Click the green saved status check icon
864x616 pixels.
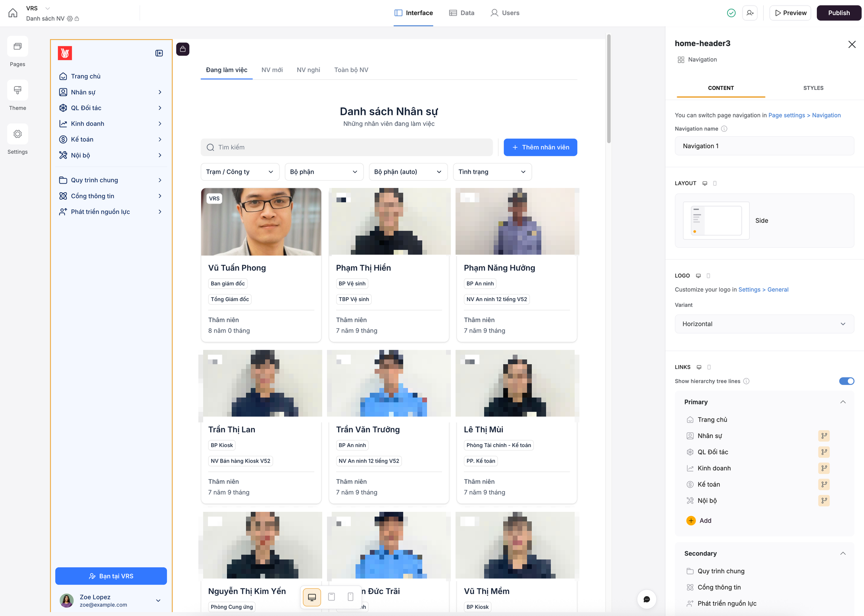(731, 13)
